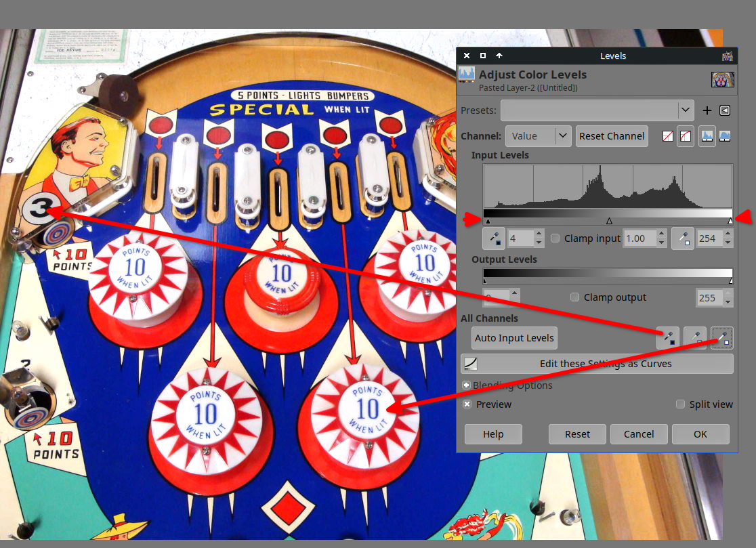Screen dimensions: 756x548
Task: Click the input black point slider triangle
Action: point(488,222)
